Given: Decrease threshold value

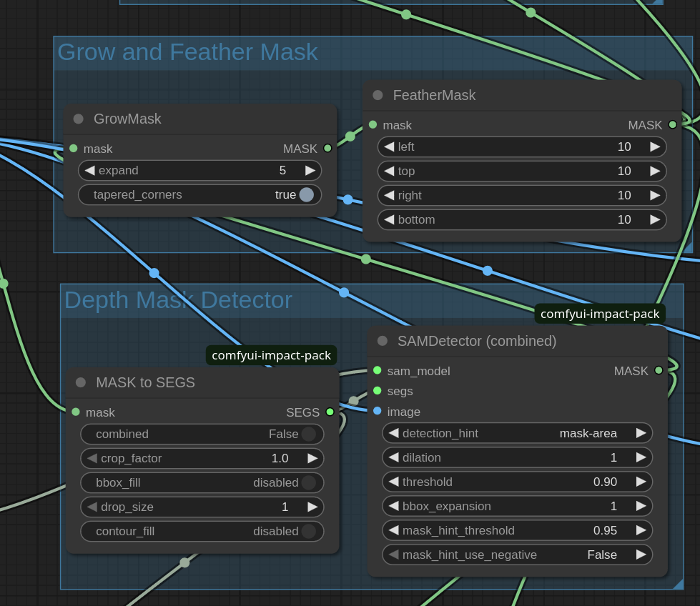Looking at the screenshot, I should 393,482.
